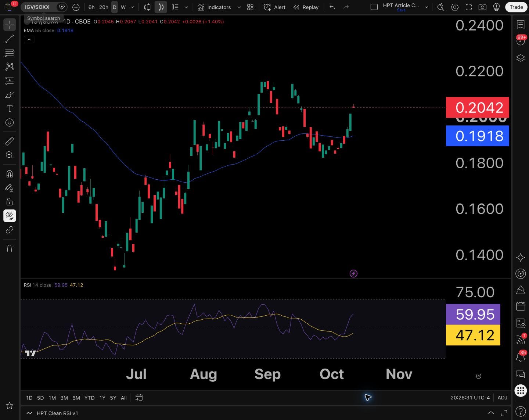
Task: Collapse the HPT Clean RSI panel
Action: pos(490,413)
